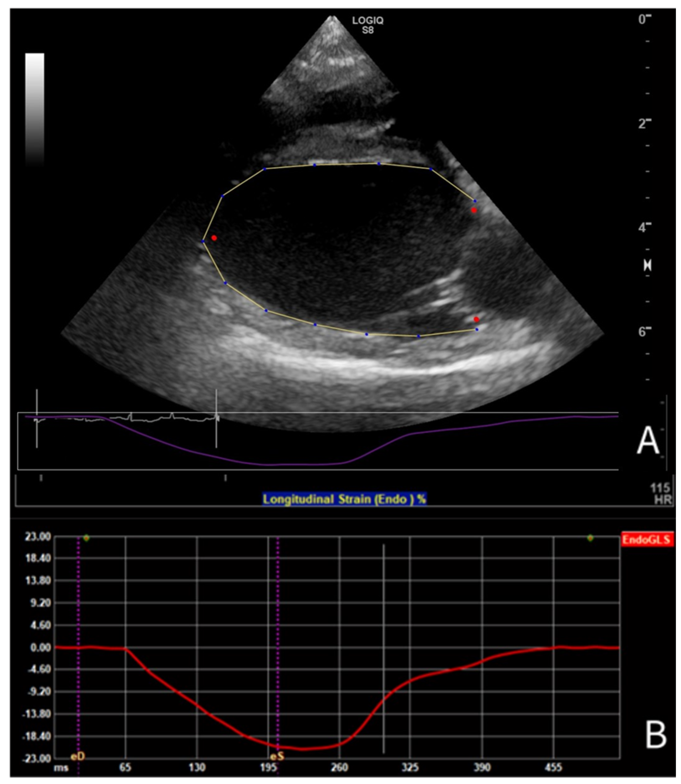
Task: Click the red EndoGLS legend label
Action: pos(647,540)
